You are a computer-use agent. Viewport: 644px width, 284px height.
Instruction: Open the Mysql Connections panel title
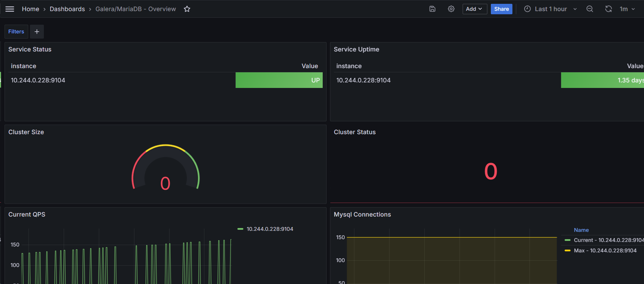(x=362, y=214)
